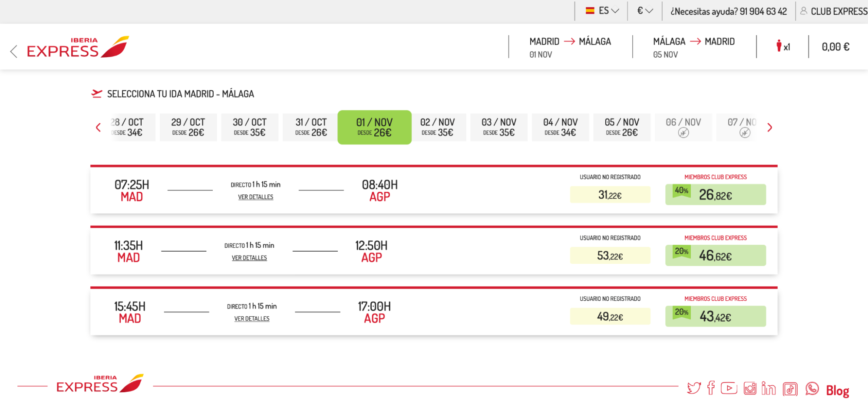Screen dimensions: 868x417
Task: Show later dates with the right carousel arrow
Action: click(770, 128)
